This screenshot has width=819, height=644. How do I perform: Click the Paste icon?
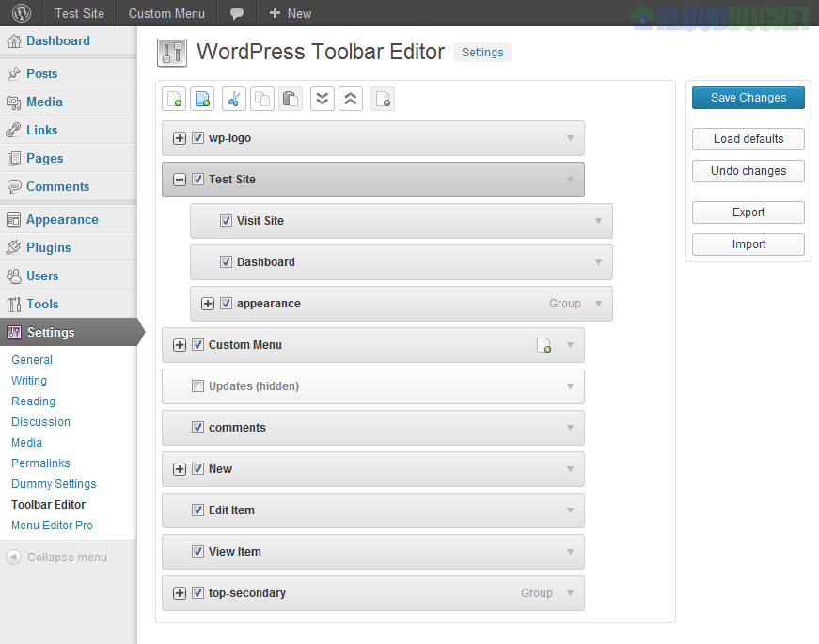coord(292,99)
